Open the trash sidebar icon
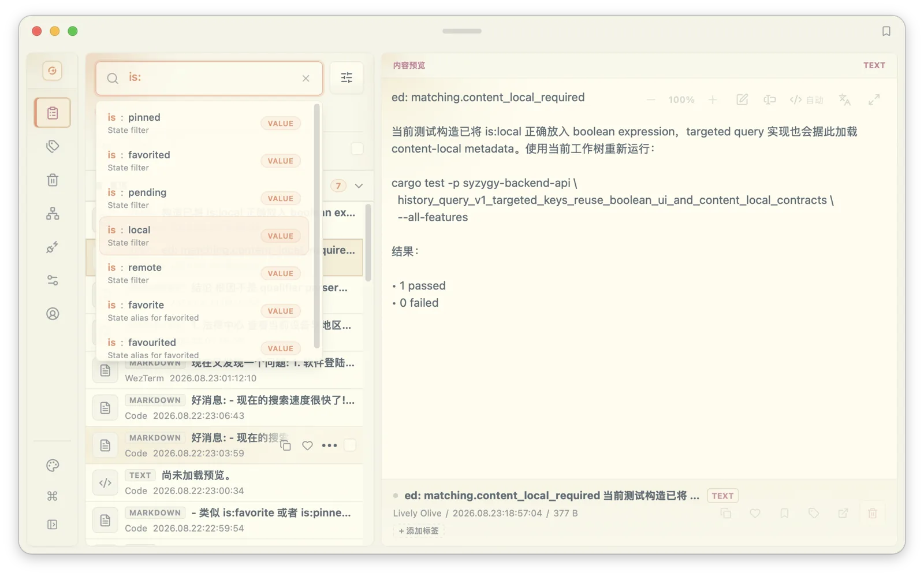 pyautogui.click(x=53, y=180)
